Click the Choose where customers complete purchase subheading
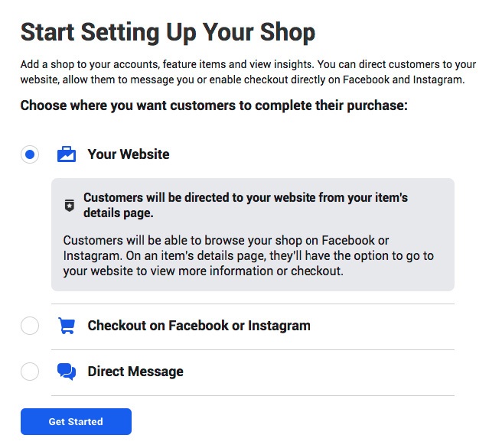The image size is (502, 448). (x=214, y=106)
